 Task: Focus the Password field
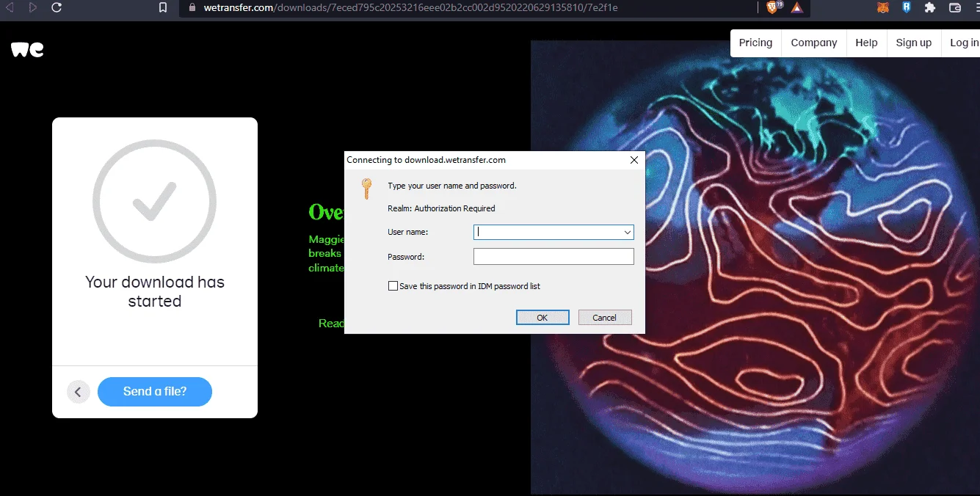553,256
